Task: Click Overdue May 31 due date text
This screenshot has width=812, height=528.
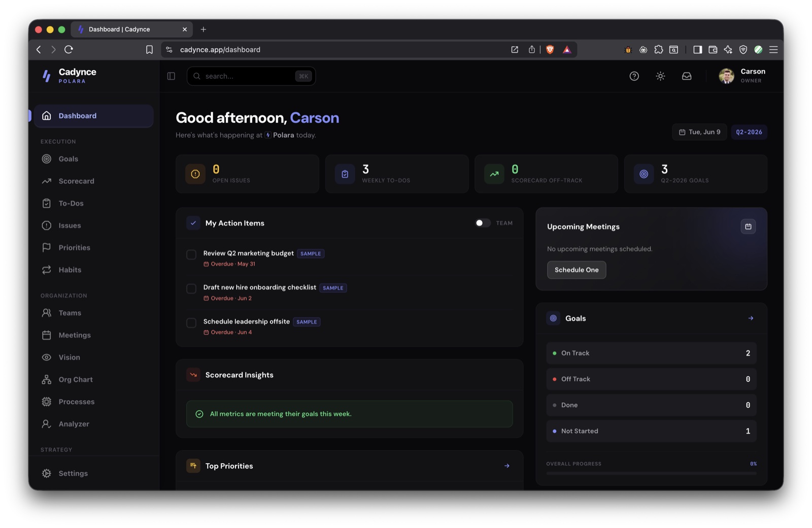Action: coord(229,264)
